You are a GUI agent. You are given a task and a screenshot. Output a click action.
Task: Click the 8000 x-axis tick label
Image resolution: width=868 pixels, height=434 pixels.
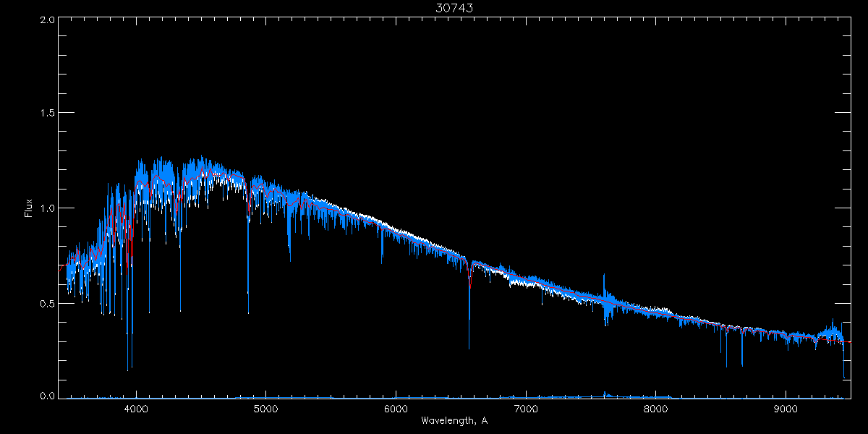656,408
